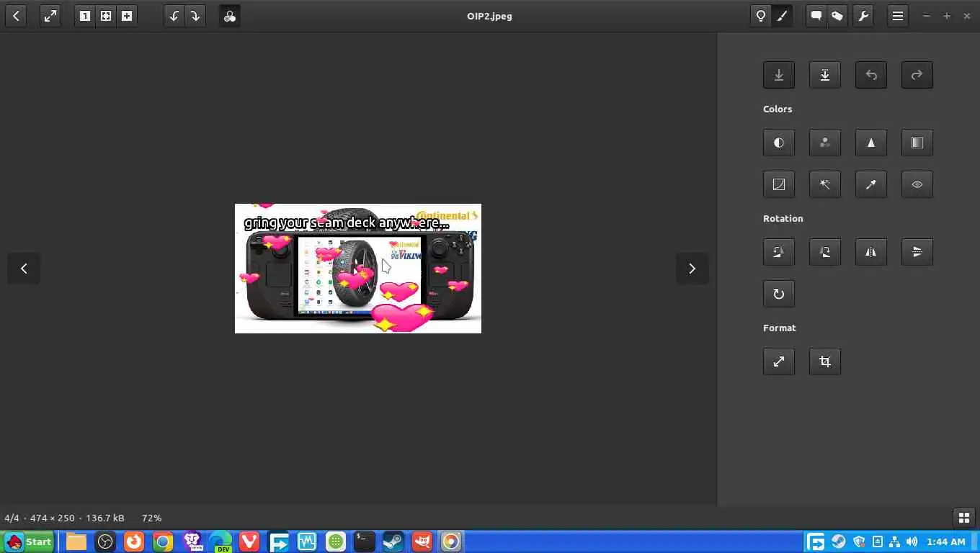The image size is (980, 553).
Task: Rotate right from the header bar
Action: (195, 16)
